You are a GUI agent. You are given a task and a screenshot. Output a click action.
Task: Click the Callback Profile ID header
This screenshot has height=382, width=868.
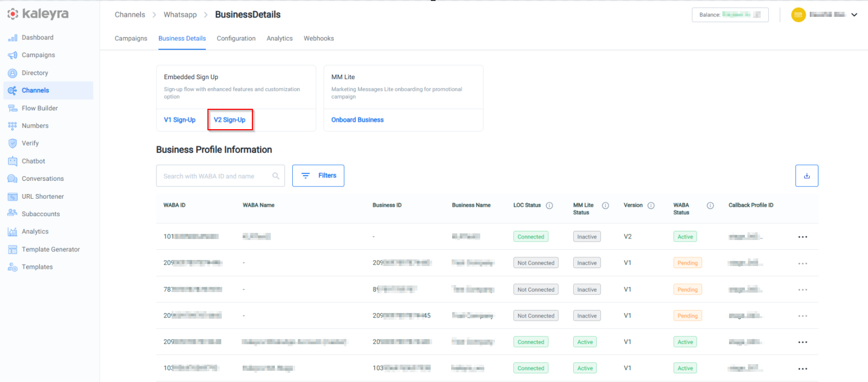[x=751, y=205]
